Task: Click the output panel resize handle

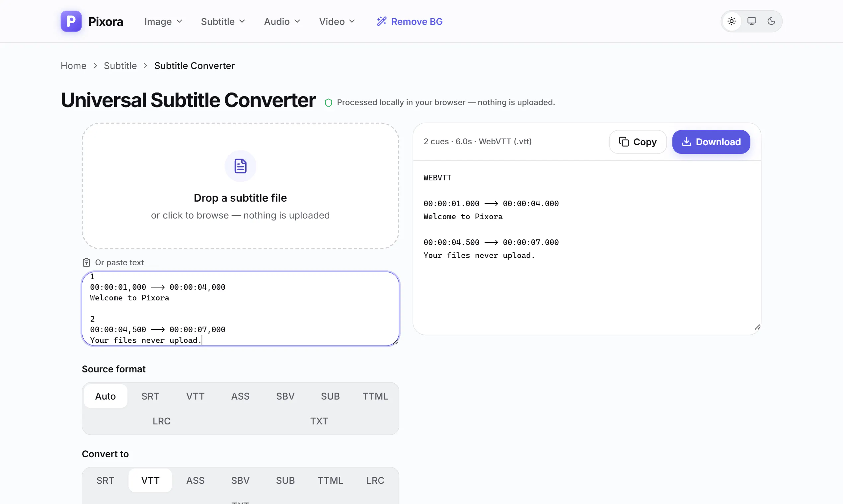Action: point(757,327)
